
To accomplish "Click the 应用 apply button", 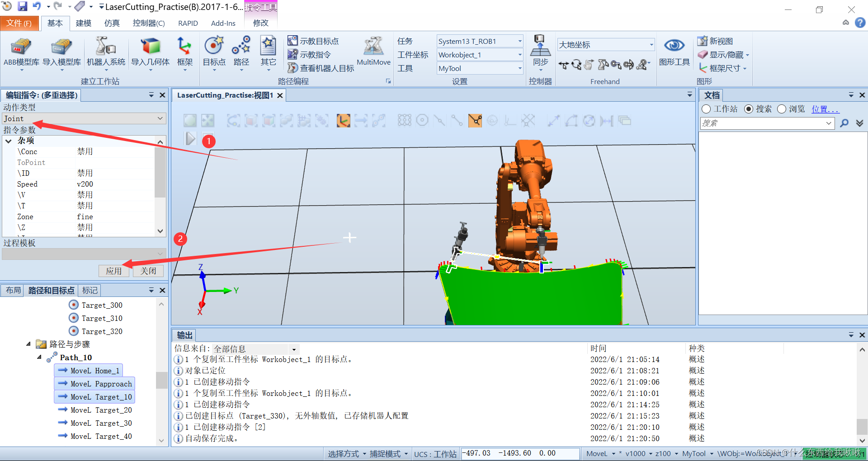I will tap(114, 271).
